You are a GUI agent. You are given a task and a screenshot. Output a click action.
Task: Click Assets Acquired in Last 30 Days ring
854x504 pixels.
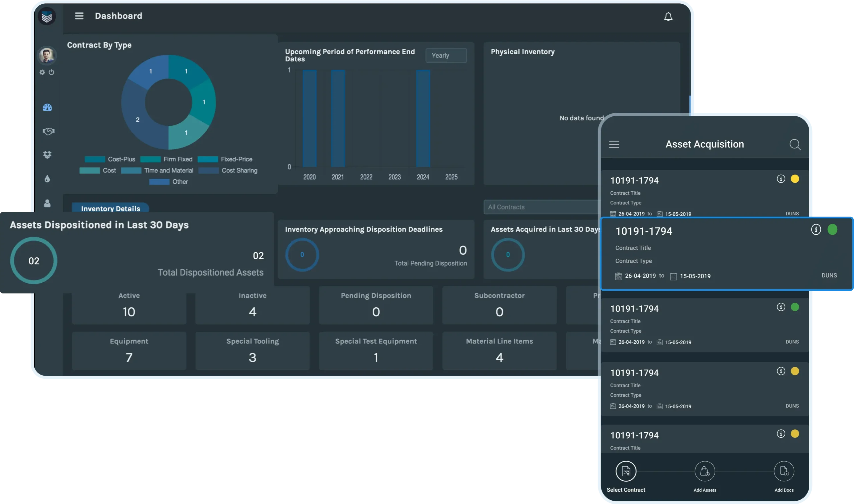coord(508,254)
